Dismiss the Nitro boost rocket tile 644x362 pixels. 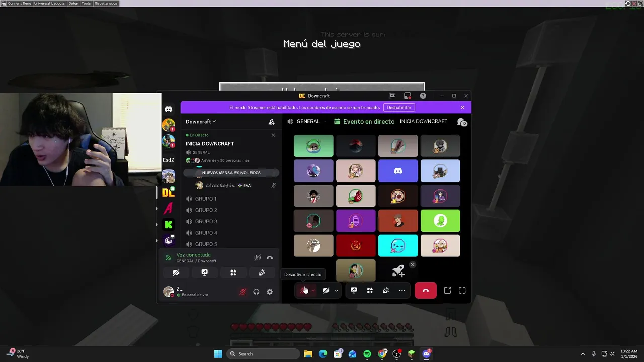[x=413, y=265]
